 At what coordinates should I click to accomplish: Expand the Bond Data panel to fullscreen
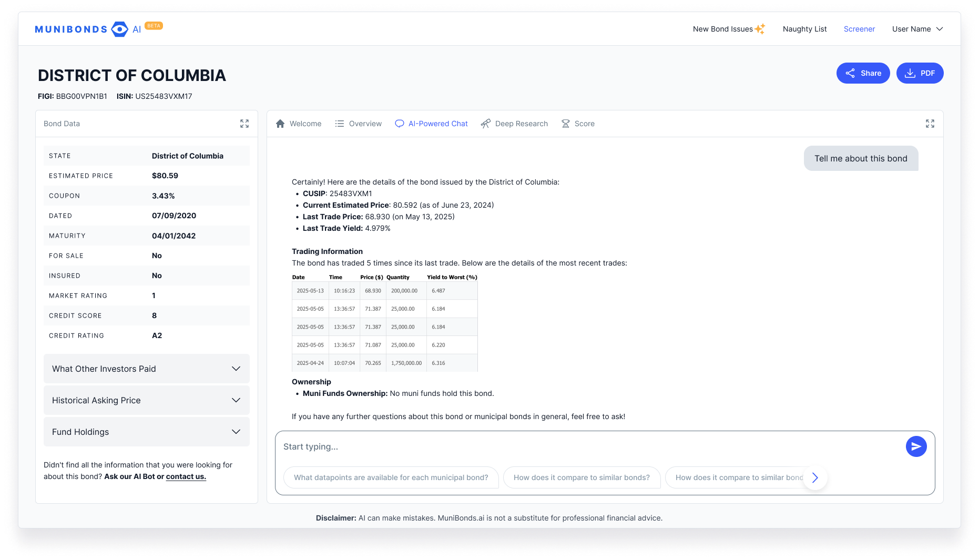pos(244,124)
